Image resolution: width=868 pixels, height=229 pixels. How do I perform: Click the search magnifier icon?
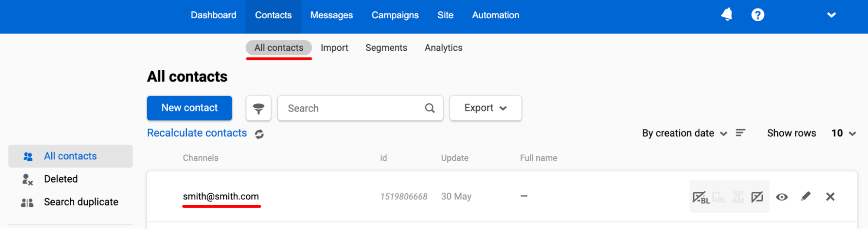click(x=429, y=108)
